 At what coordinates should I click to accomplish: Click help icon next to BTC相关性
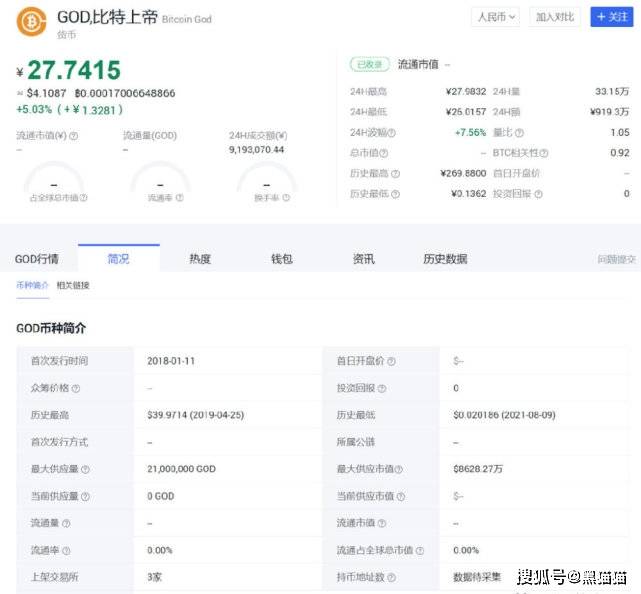[544, 153]
